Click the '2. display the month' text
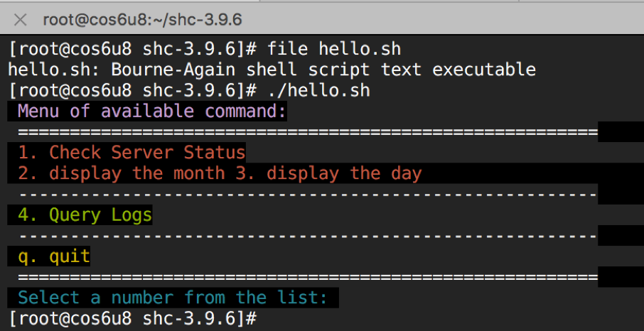Image resolution: width=644 pixels, height=331 pixels. point(121,173)
